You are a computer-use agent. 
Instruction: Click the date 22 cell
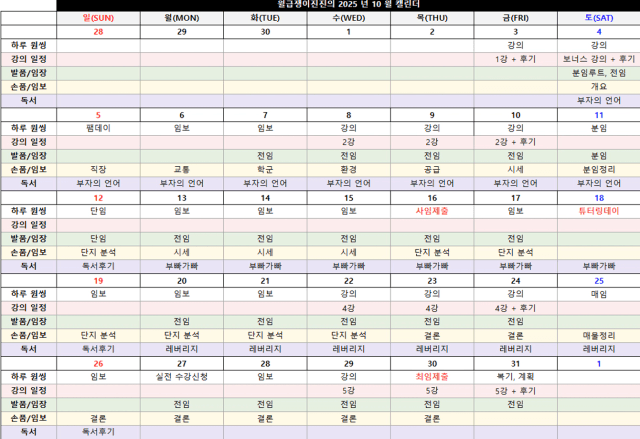[349, 281]
